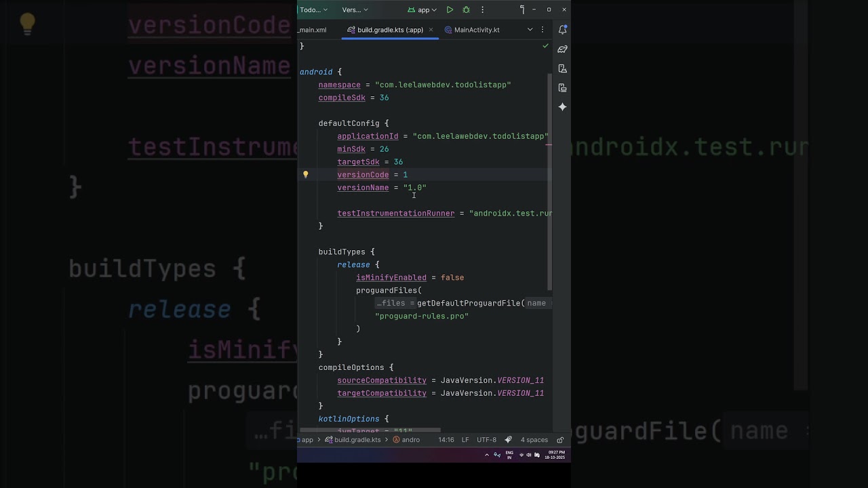
Task: Change the UTF-8 file encoding
Action: (x=486, y=440)
